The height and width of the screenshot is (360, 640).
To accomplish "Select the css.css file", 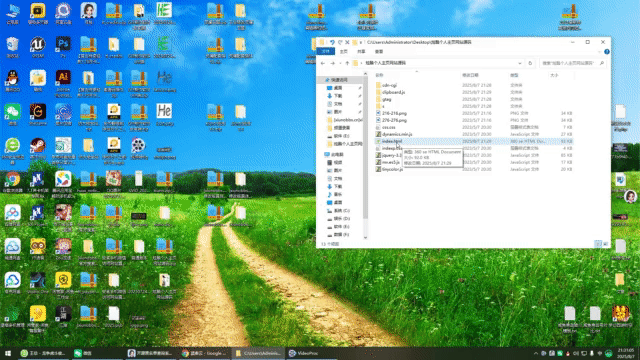I will pyautogui.click(x=388, y=127).
